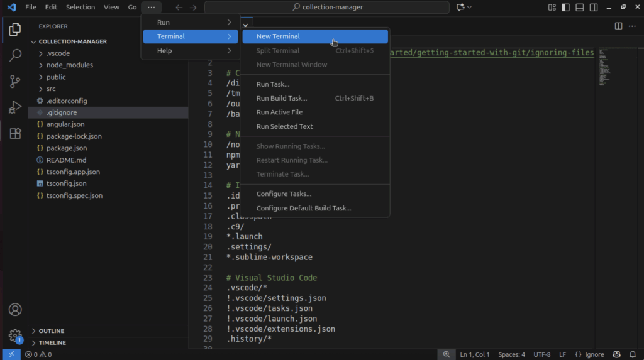Open the Search view in activity bar

[15, 55]
